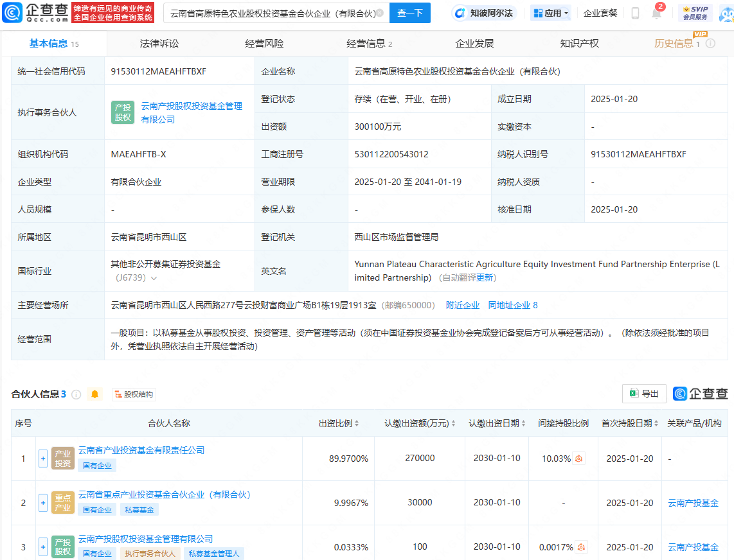This screenshot has width=734, height=560.
Task: Click the 产投股权 logo in row 3
Action: (63, 547)
